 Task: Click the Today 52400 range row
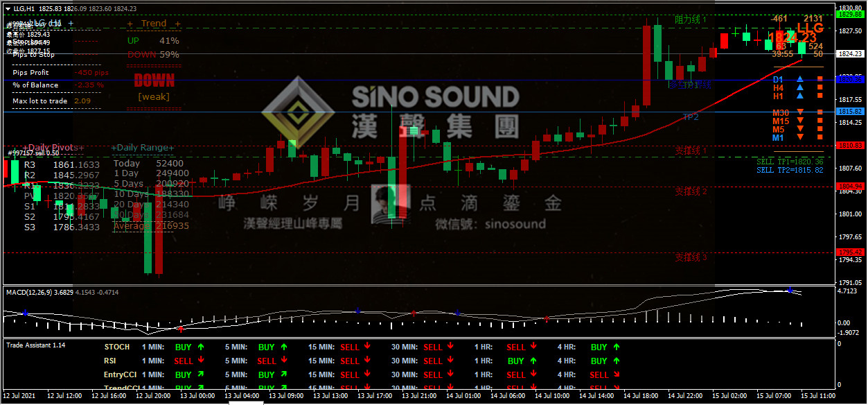[x=148, y=164]
